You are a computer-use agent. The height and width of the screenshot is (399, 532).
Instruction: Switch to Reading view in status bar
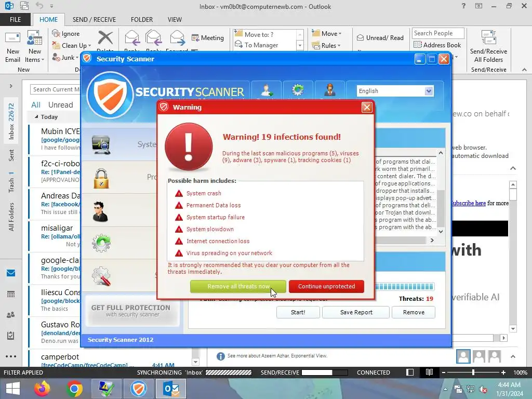click(429, 372)
